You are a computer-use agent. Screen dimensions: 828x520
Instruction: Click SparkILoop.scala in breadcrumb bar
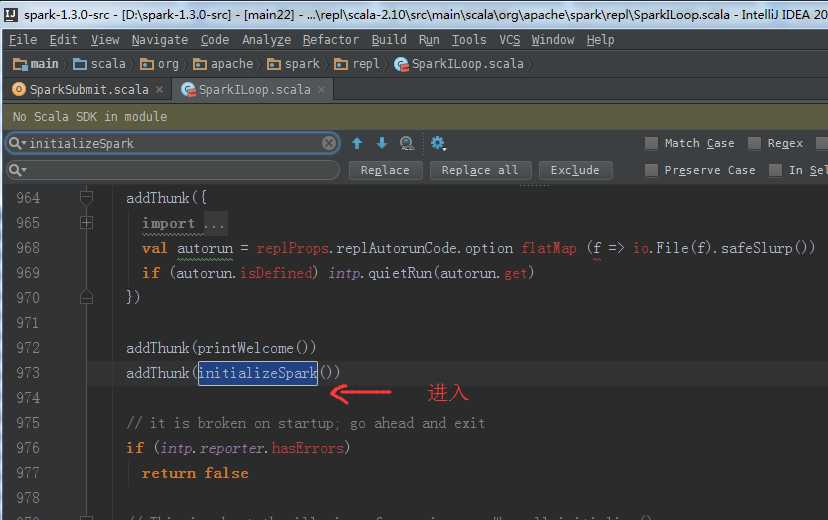pos(459,64)
